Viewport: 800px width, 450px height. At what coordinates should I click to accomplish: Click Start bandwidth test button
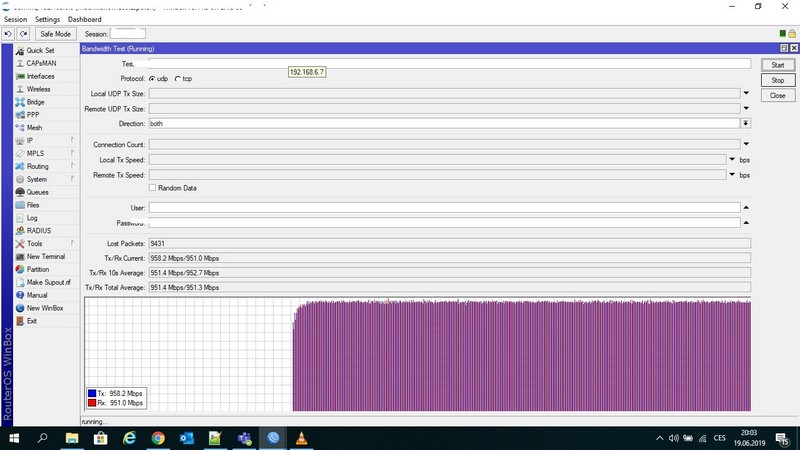pyautogui.click(x=778, y=65)
